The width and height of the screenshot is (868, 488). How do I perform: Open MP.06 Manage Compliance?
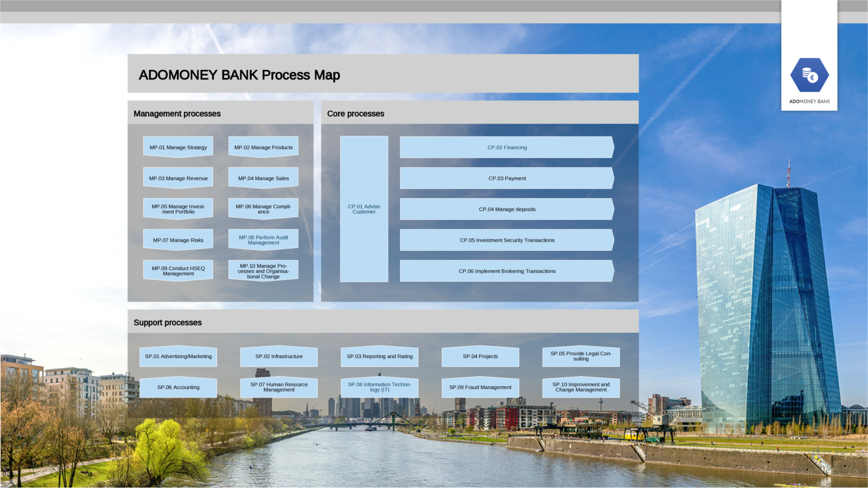pos(263,208)
